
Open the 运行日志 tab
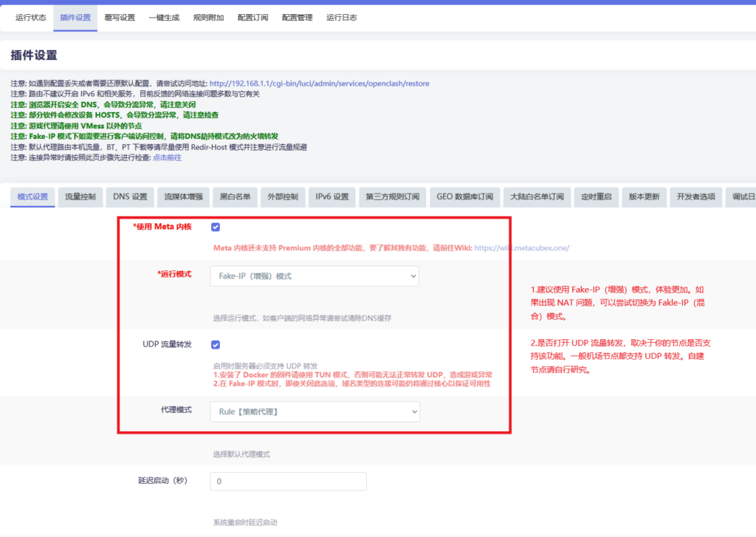[342, 18]
